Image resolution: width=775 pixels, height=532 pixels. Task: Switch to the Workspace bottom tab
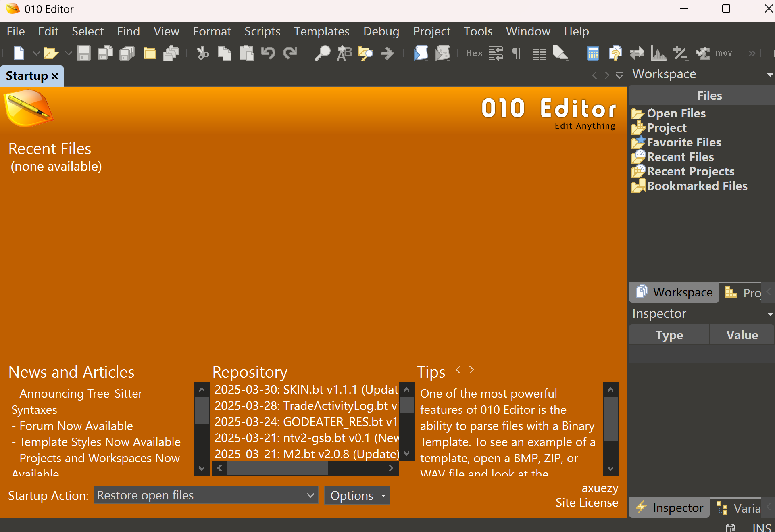click(674, 292)
